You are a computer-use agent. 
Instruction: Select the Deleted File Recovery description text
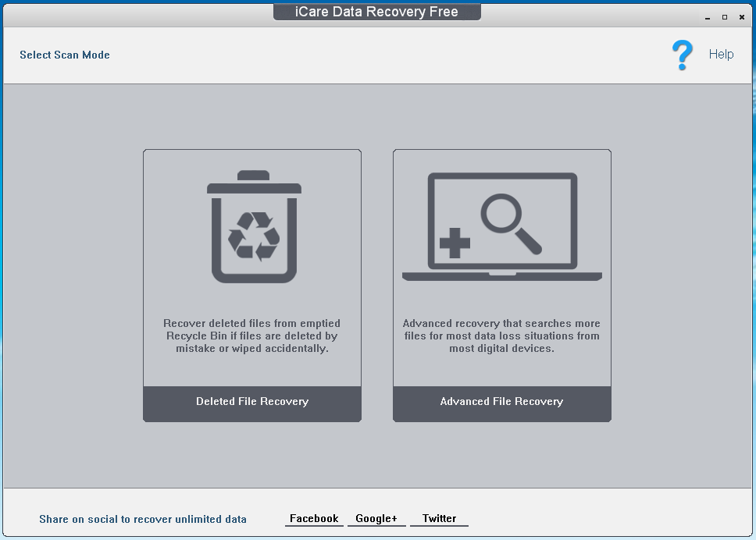251,336
